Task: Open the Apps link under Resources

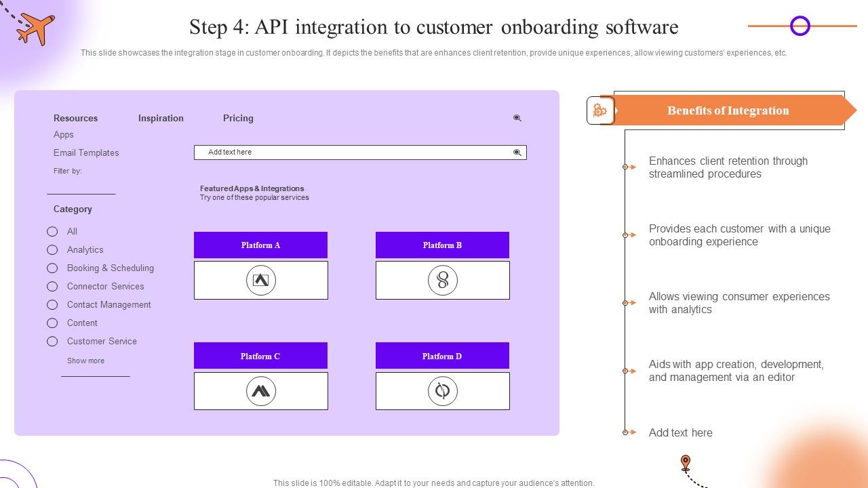Action: coord(64,135)
